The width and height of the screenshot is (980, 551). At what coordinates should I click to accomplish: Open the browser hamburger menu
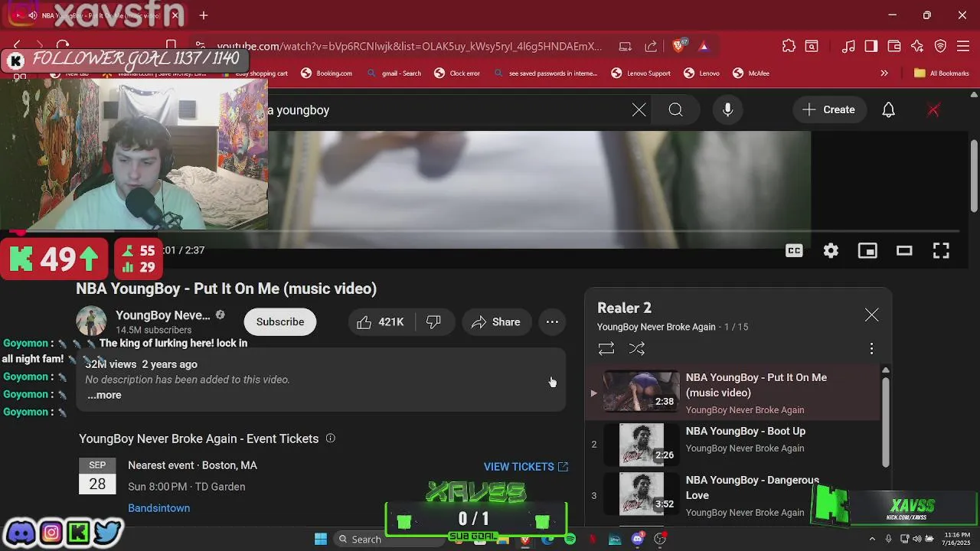click(964, 46)
